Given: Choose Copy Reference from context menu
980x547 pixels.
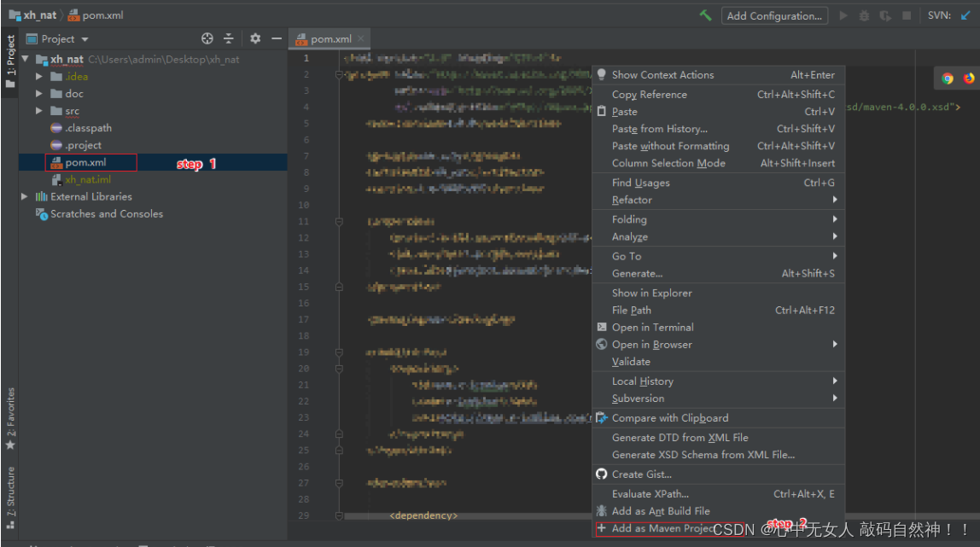Looking at the screenshot, I should 718,94.
